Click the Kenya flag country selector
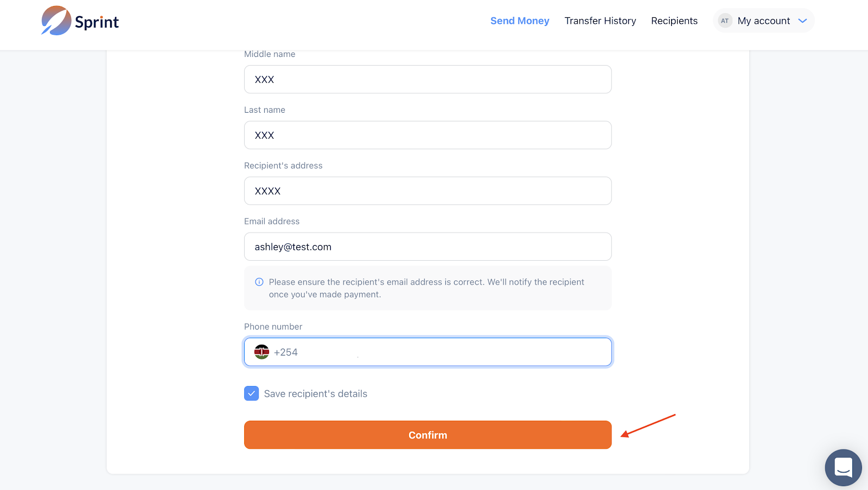 click(x=262, y=352)
